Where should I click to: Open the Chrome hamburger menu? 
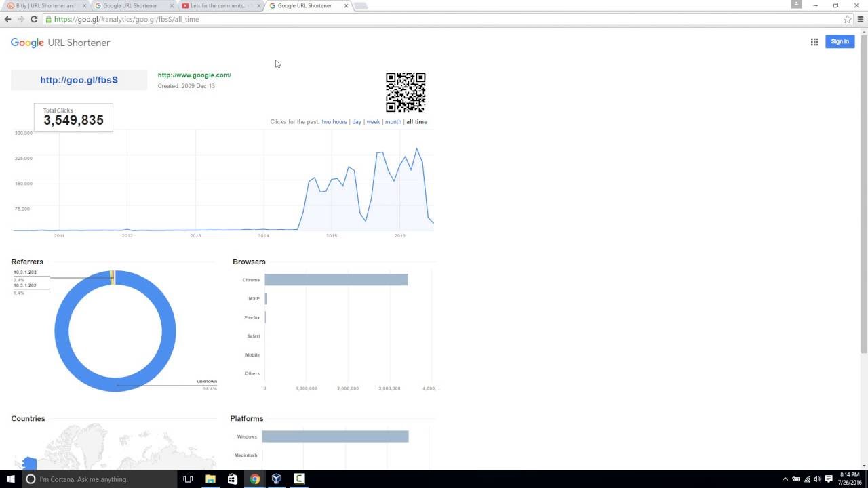tap(861, 19)
